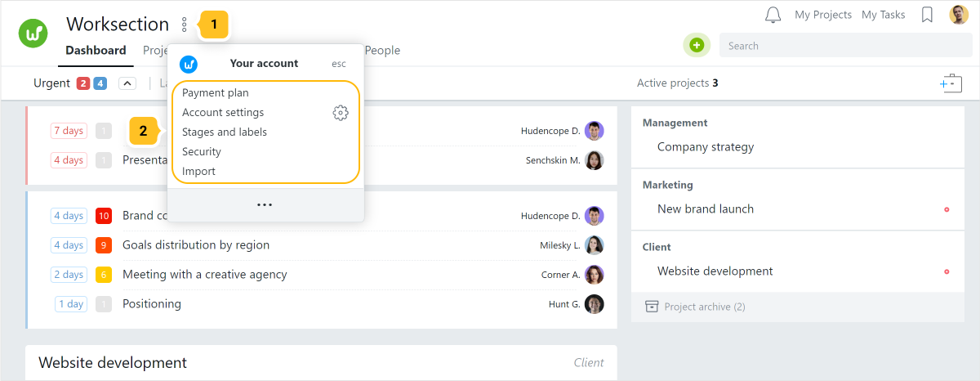Click in the Search field
980x381 pixels.
click(844, 46)
